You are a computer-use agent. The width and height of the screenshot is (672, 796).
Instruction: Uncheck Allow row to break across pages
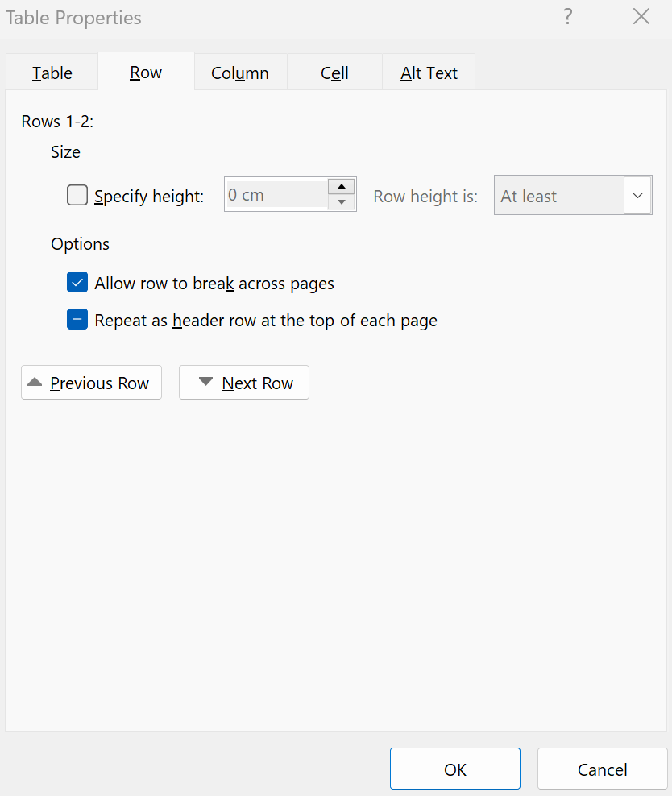click(x=77, y=284)
